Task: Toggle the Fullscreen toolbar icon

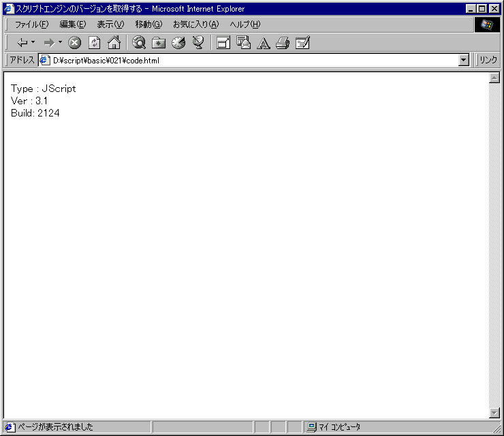Action: tap(223, 43)
